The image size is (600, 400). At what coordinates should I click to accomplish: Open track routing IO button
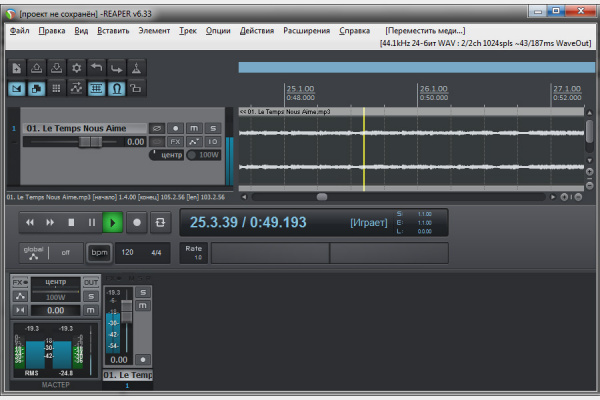coord(213,142)
